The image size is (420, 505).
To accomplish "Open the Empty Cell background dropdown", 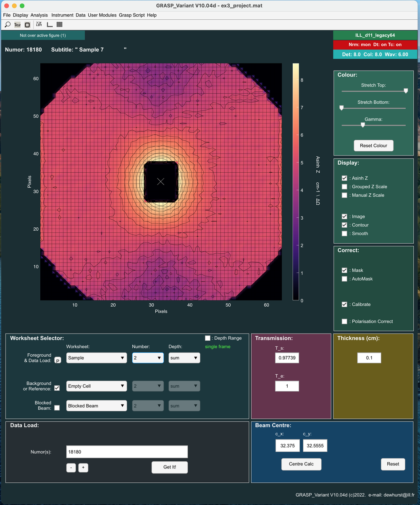I will click(97, 386).
